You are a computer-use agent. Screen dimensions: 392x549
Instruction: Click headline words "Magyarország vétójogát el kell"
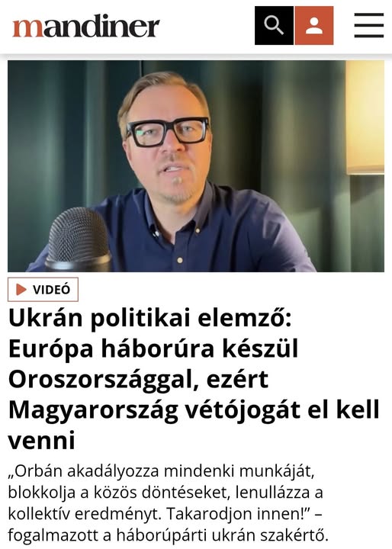[x=194, y=409]
